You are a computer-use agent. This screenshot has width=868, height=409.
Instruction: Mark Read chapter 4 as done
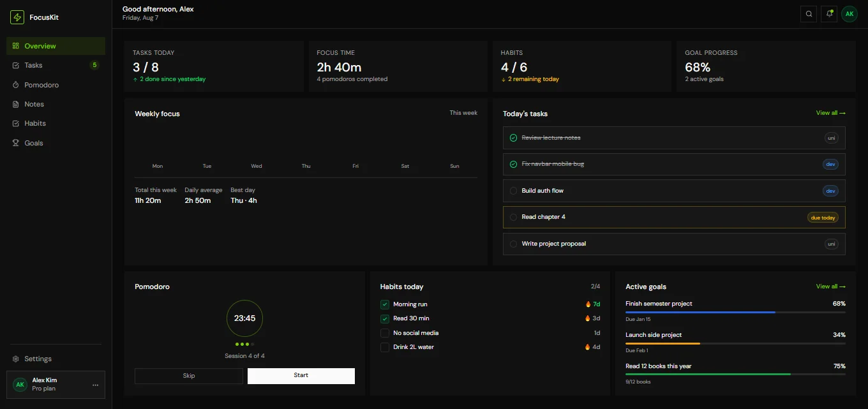513,217
